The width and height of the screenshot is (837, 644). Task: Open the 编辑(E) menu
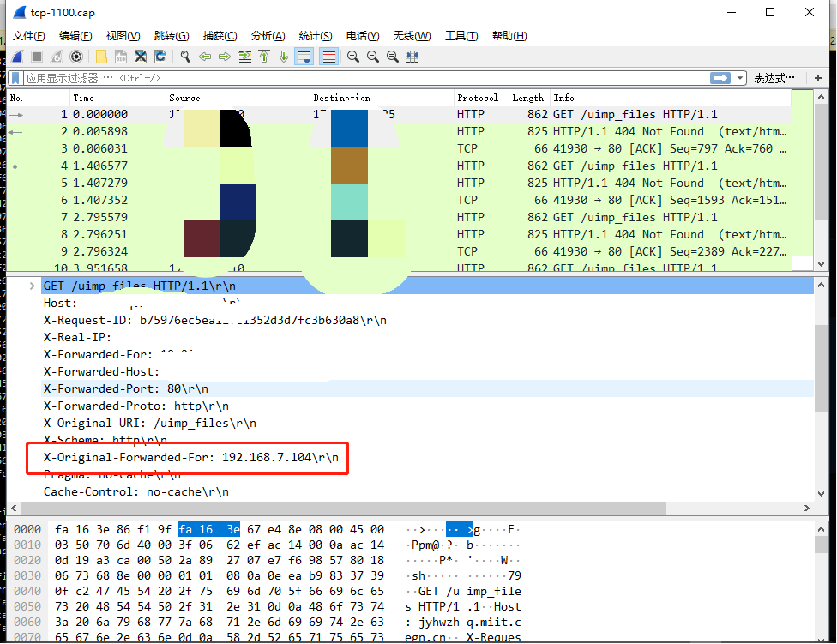75,36
